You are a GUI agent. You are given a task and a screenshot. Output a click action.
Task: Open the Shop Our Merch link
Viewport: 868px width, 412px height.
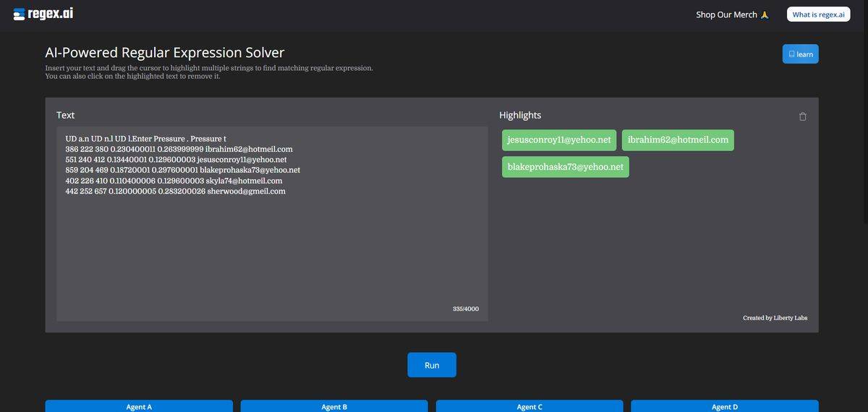pyautogui.click(x=731, y=14)
